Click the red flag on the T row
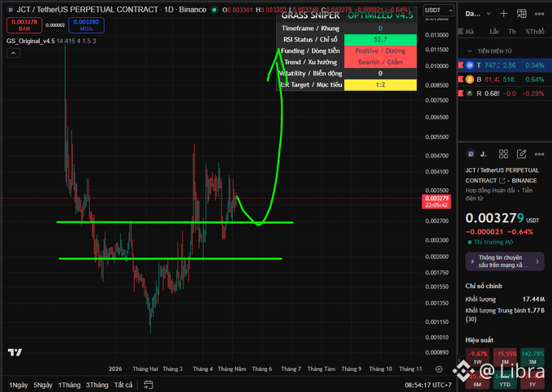Screen dimensions: 552x392 coord(461,65)
